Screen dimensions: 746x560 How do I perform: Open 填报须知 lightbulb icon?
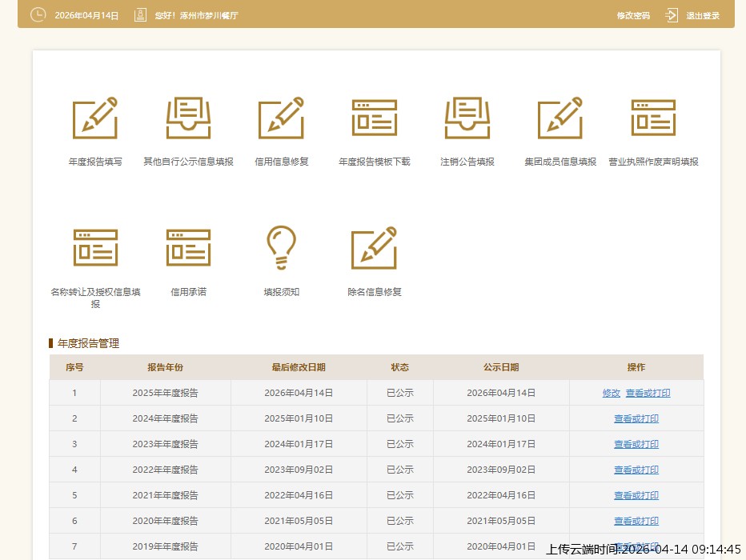pos(281,247)
